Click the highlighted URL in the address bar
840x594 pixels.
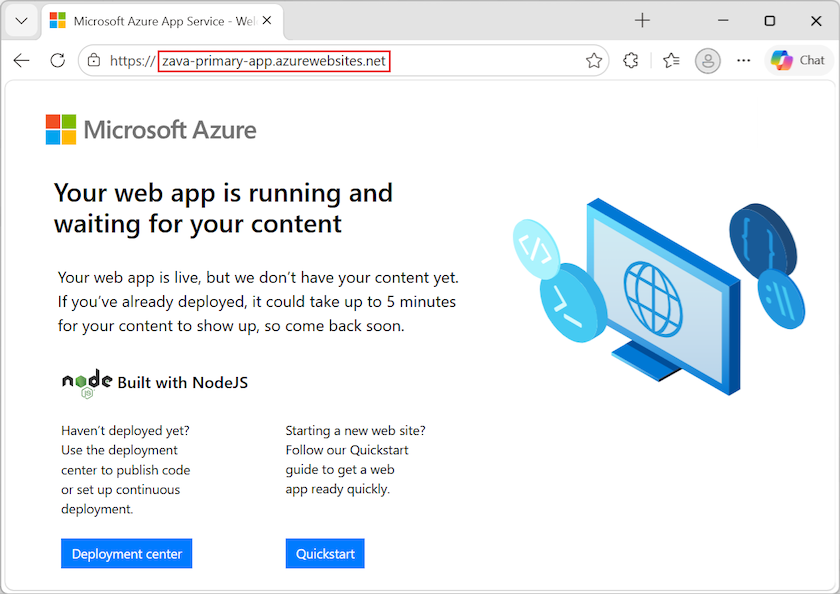click(275, 60)
